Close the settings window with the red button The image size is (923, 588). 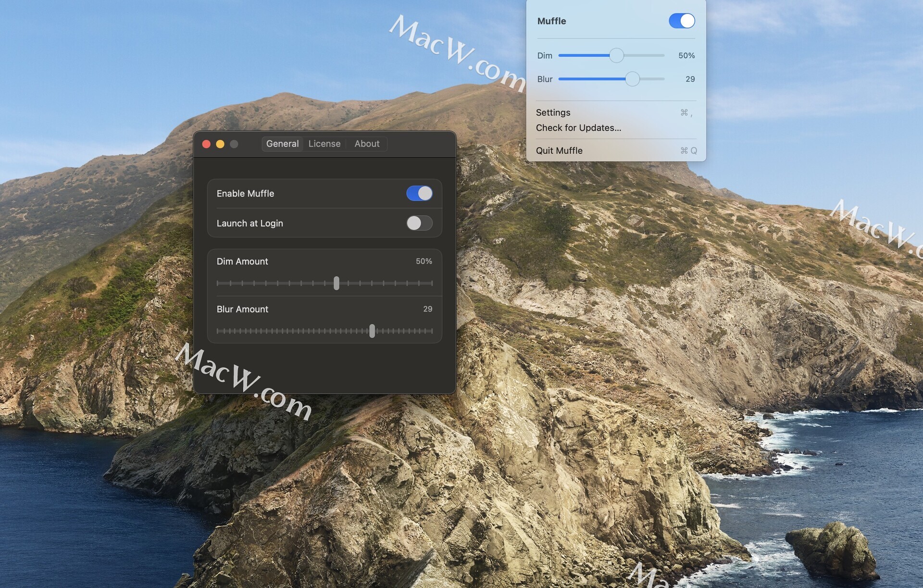[206, 144]
